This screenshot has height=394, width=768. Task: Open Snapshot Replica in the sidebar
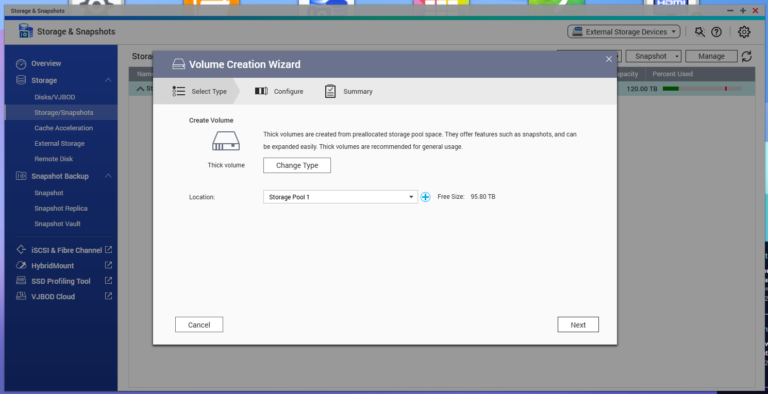pyautogui.click(x=61, y=208)
